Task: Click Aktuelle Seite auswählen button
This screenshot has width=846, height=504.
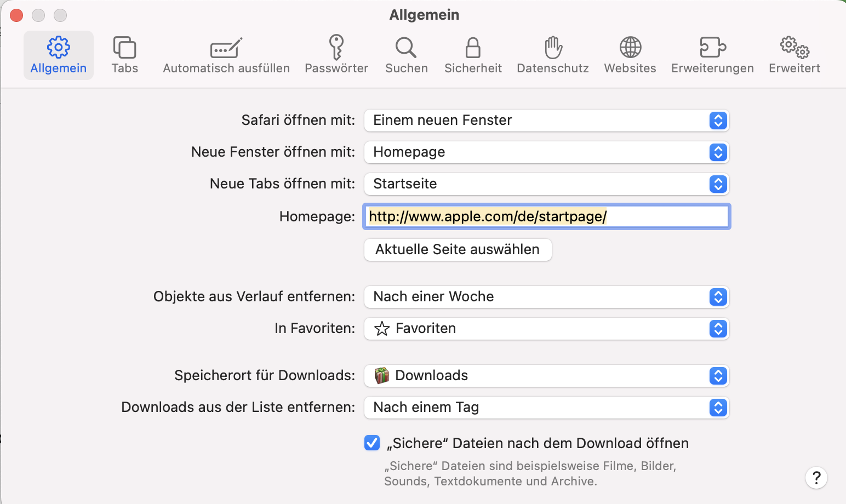Action: click(x=458, y=250)
